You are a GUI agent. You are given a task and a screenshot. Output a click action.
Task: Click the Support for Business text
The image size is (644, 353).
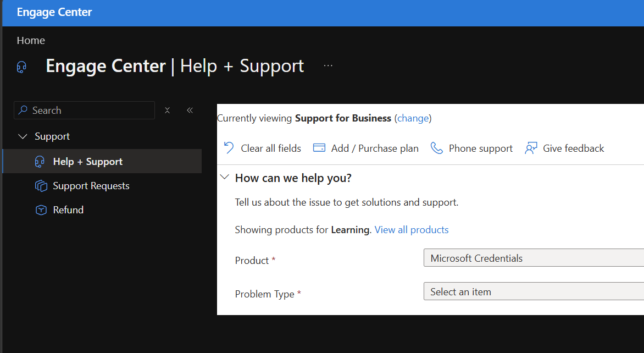(343, 118)
